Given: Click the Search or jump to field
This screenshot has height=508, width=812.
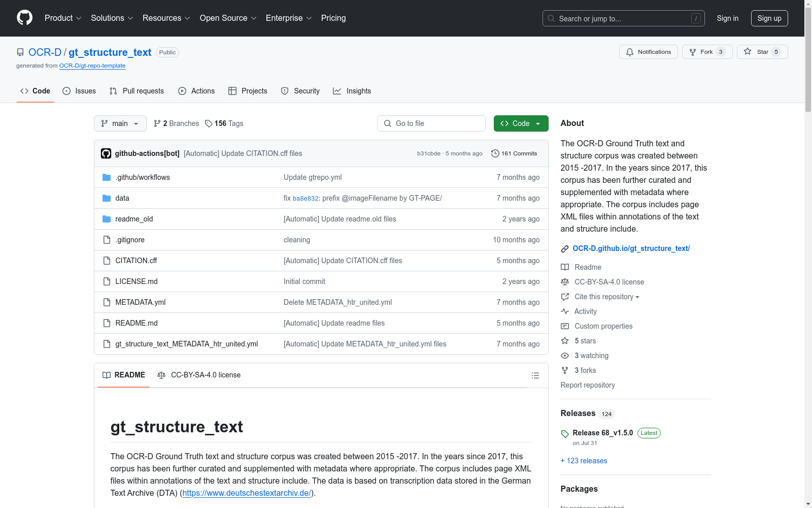Looking at the screenshot, I should [x=624, y=18].
